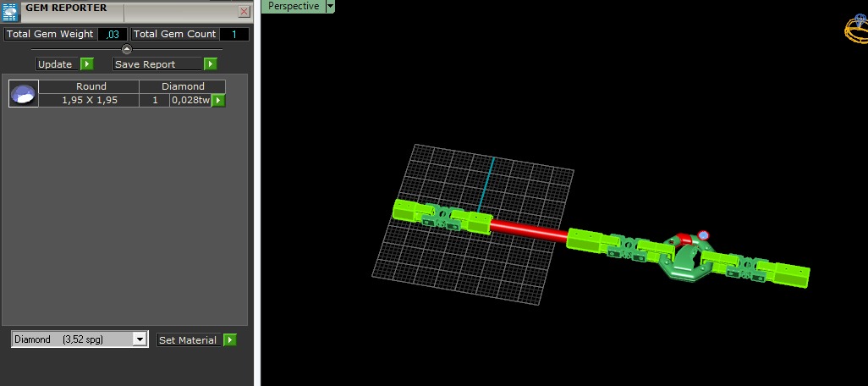Screen dimensions: 868x386
Task: Click the Diamond material cell in gem row
Action: pyautogui.click(x=183, y=86)
